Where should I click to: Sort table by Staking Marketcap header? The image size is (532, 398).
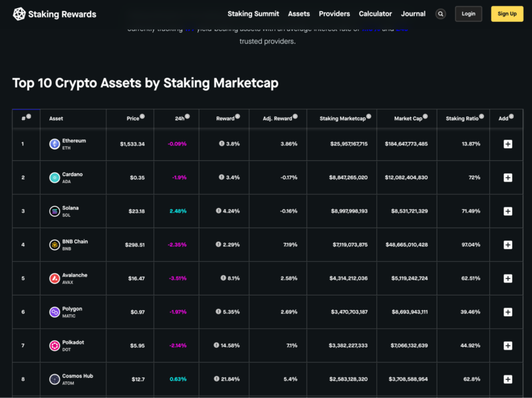point(342,118)
